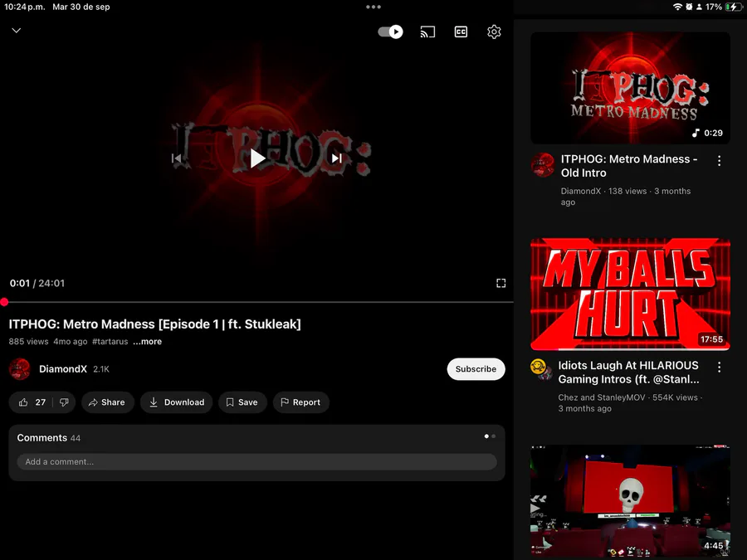Subscribe to DiamondX
Screen dimensions: 747x560
pos(476,369)
